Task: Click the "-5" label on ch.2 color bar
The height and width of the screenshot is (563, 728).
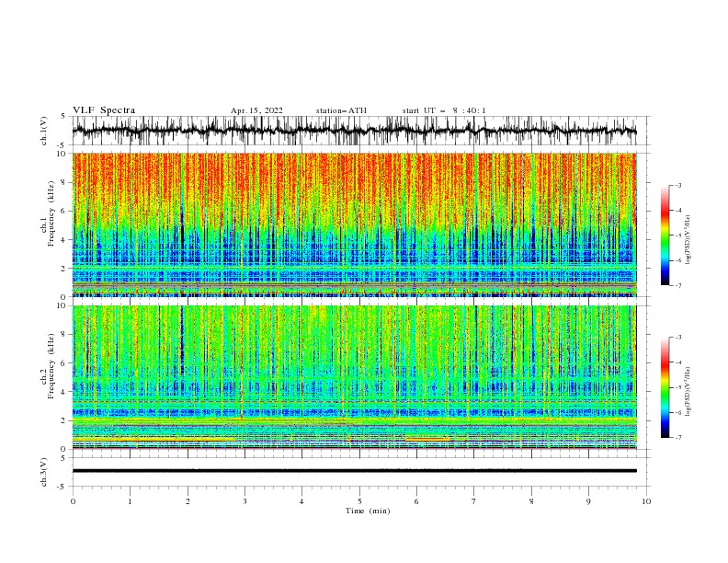Action: coord(678,387)
